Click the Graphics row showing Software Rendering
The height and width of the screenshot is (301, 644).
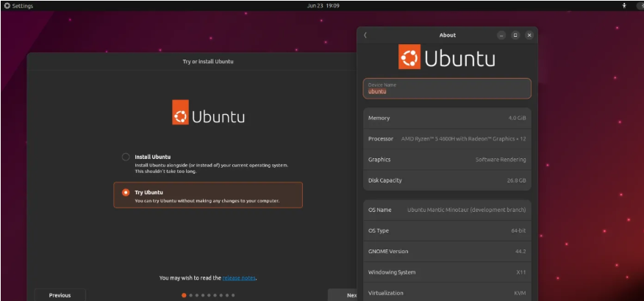click(447, 160)
